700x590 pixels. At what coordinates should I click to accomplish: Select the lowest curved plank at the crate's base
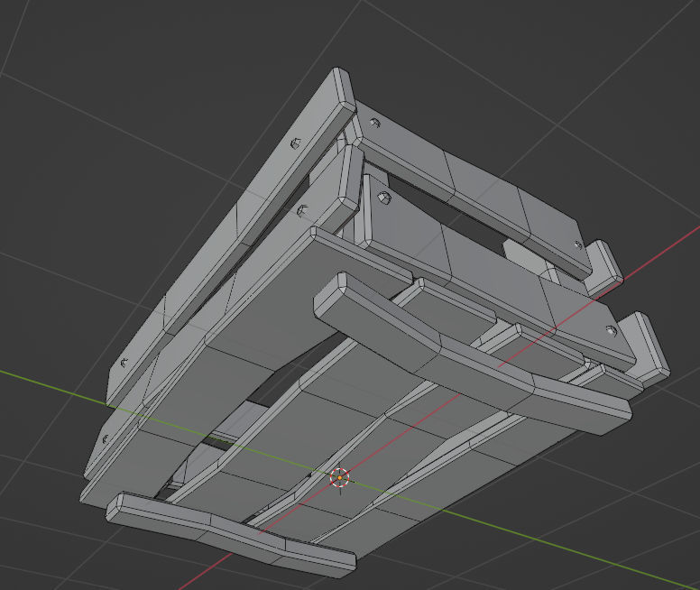click(x=231, y=535)
